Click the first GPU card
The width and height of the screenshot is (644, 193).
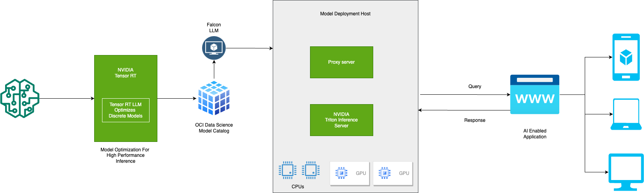coord(350,173)
